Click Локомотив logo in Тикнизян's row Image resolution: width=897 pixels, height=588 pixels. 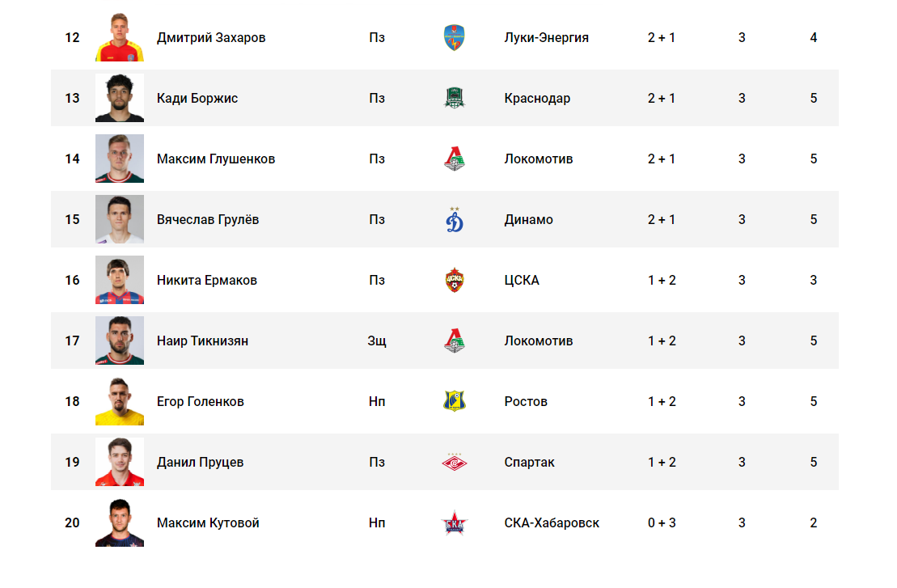tap(455, 341)
